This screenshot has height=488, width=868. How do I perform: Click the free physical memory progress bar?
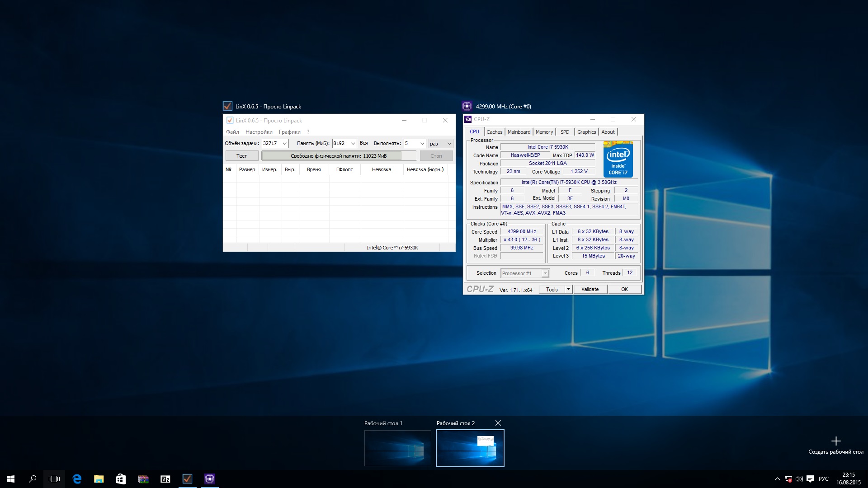pyautogui.click(x=339, y=156)
